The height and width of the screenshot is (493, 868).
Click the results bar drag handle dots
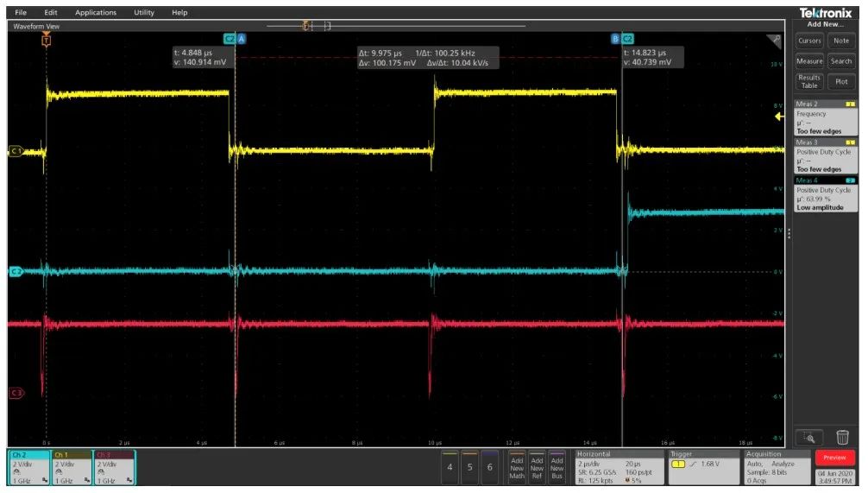[x=789, y=234]
